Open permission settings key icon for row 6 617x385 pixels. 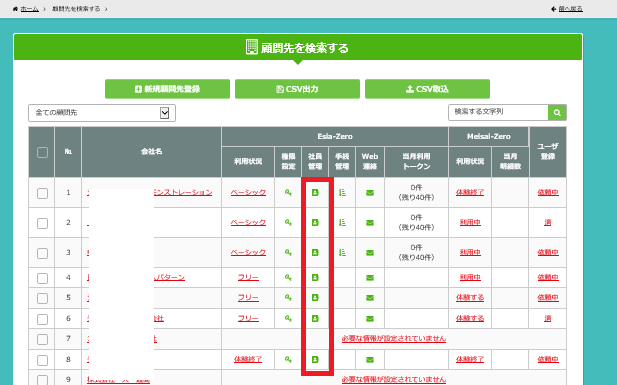tap(288, 318)
